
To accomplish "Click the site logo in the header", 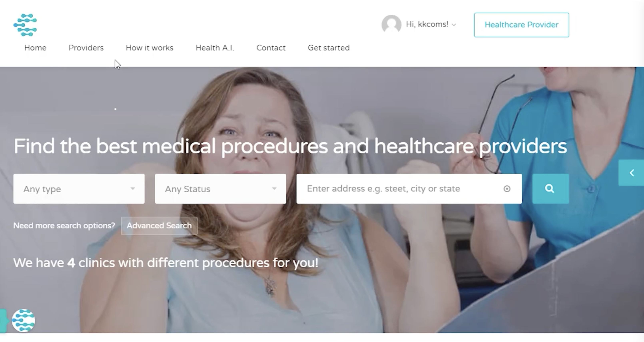I will [x=25, y=25].
